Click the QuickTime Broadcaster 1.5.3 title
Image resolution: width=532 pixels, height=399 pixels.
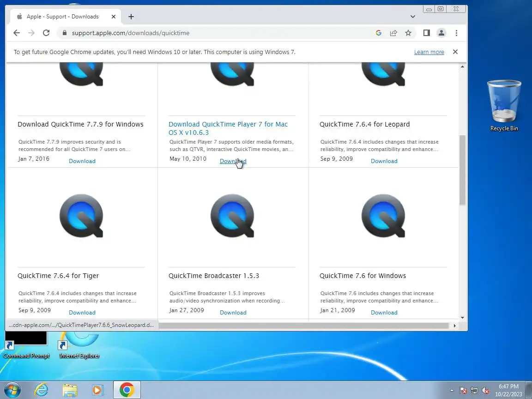click(214, 276)
